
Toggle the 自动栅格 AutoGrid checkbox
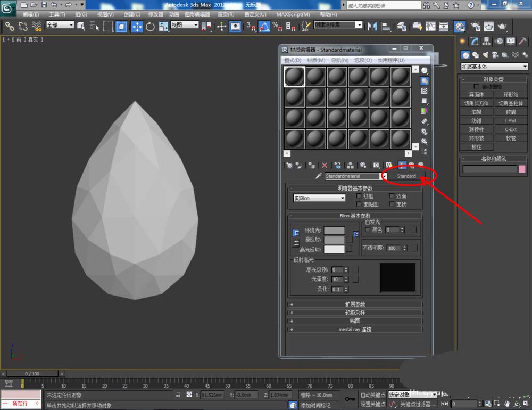click(x=476, y=86)
